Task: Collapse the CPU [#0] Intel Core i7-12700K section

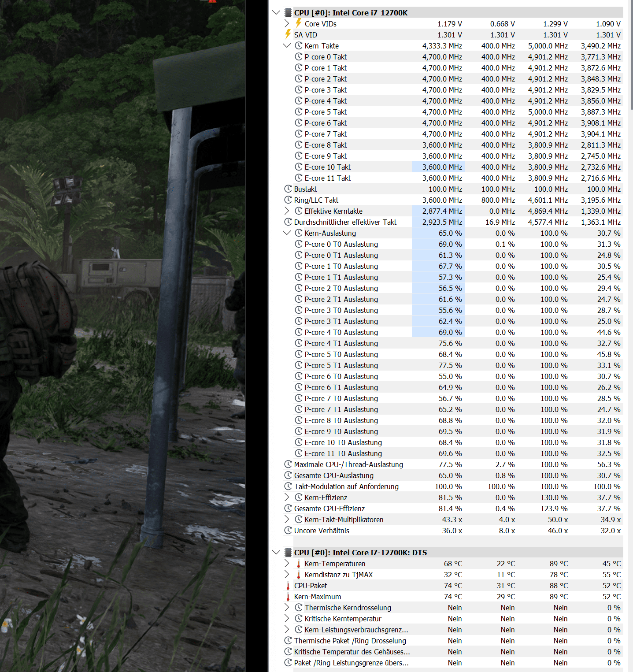Action: tap(276, 13)
